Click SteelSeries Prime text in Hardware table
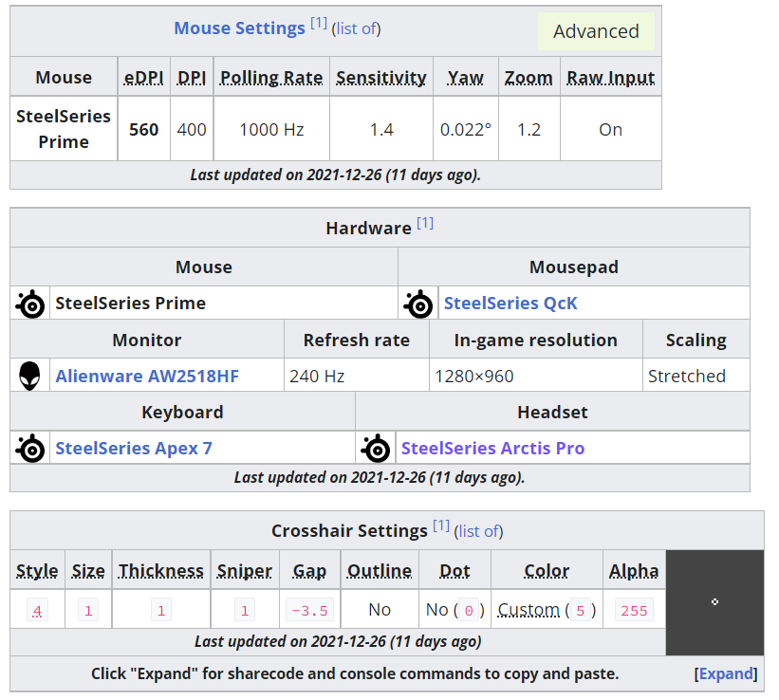The height and width of the screenshot is (700, 779). click(x=130, y=304)
